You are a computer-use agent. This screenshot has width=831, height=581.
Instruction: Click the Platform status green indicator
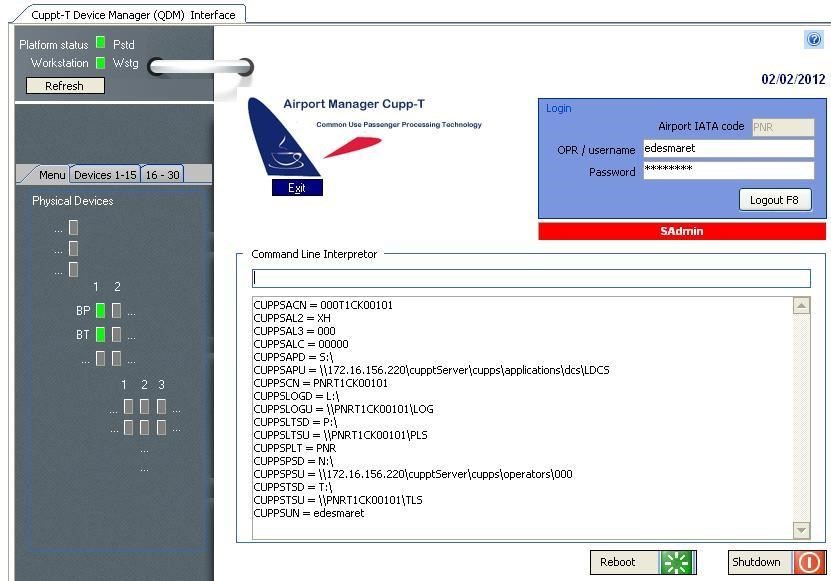(x=100, y=44)
